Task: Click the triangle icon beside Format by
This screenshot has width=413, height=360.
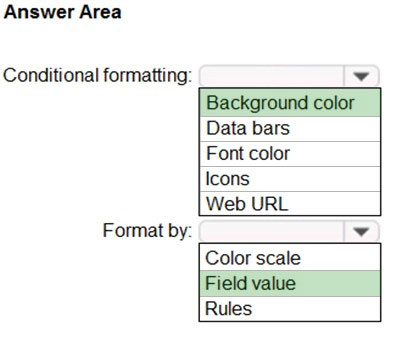Action: coord(361,231)
